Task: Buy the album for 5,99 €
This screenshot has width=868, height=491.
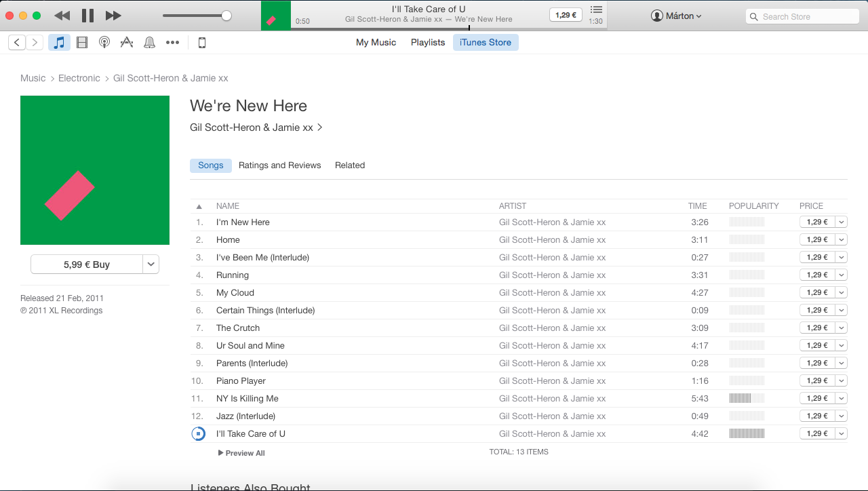Action: [x=87, y=264]
